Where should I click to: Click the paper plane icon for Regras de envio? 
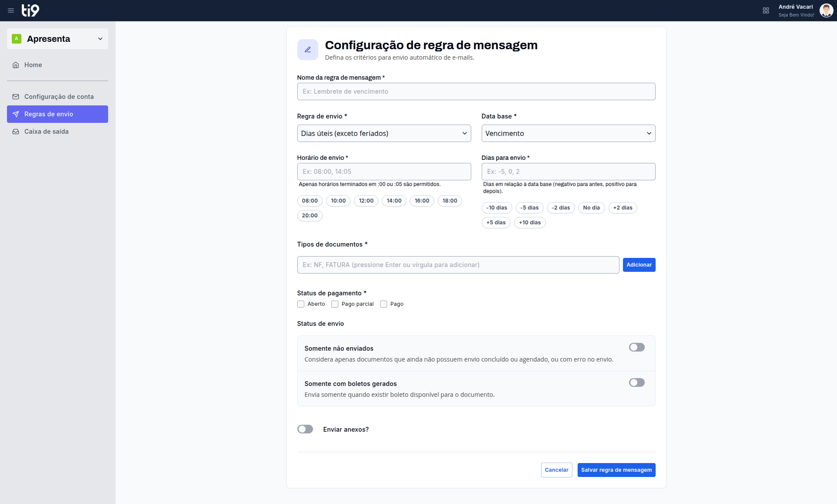[x=16, y=114]
